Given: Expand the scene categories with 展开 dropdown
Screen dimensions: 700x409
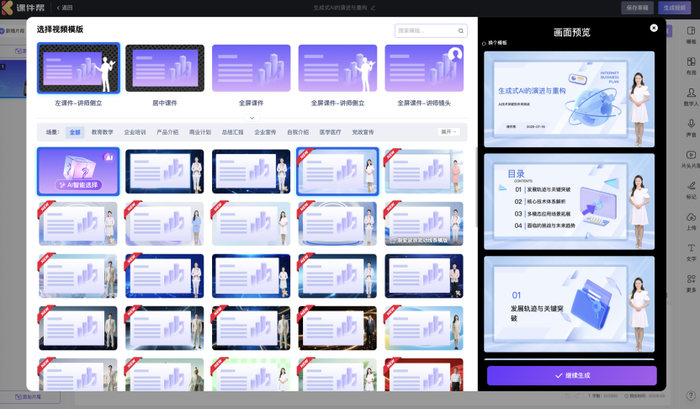Looking at the screenshot, I should click(x=449, y=131).
